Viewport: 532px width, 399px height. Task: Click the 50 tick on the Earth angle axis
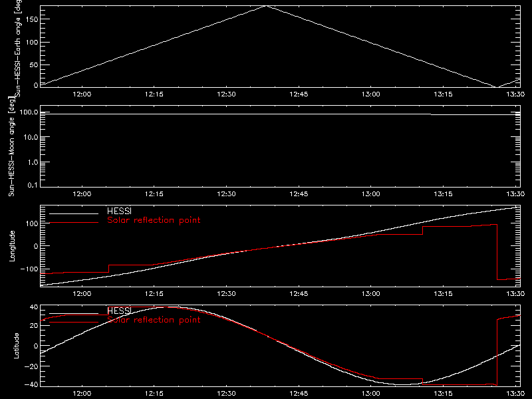point(34,65)
